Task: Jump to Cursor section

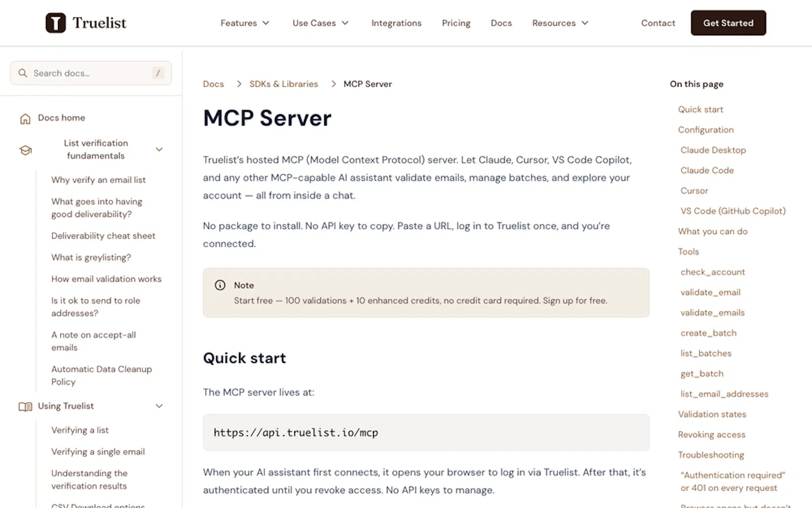Action: point(694,190)
